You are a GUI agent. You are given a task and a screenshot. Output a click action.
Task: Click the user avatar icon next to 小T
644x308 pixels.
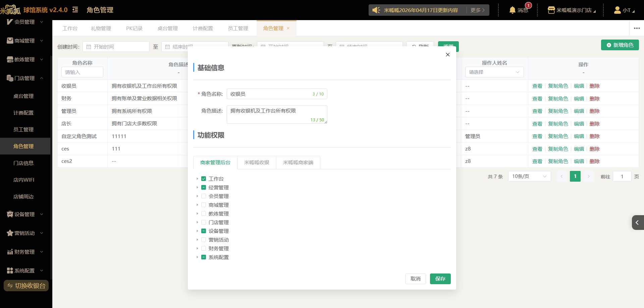(x=617, y=10)
